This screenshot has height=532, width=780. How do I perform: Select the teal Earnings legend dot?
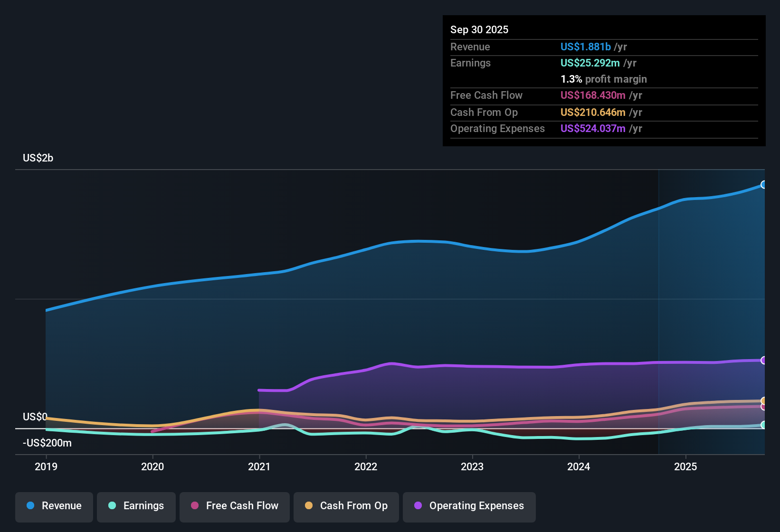pyautogui.click(x=112, y=506)
